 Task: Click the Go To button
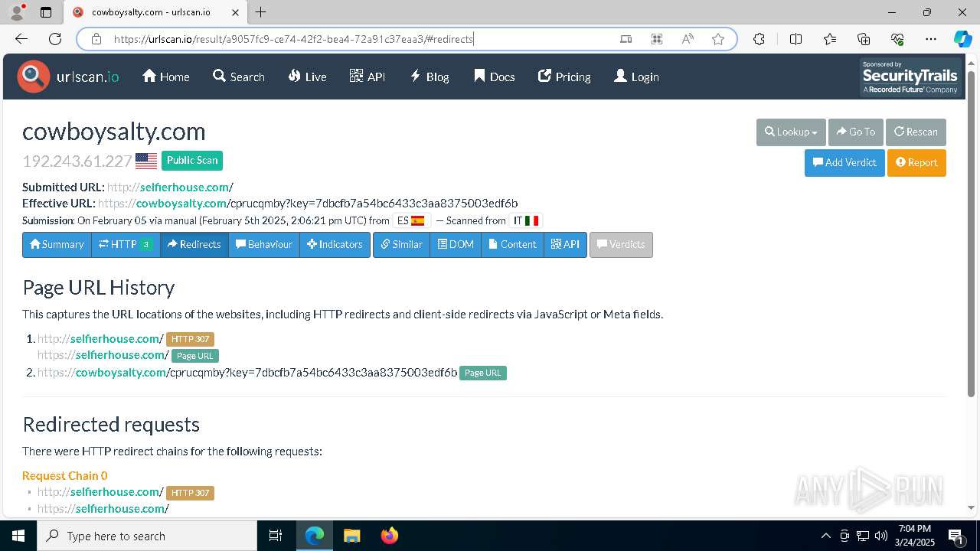point(856,132)
